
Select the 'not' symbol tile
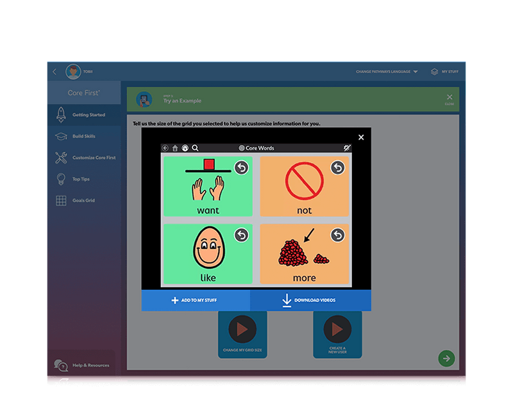coord(304,187)
